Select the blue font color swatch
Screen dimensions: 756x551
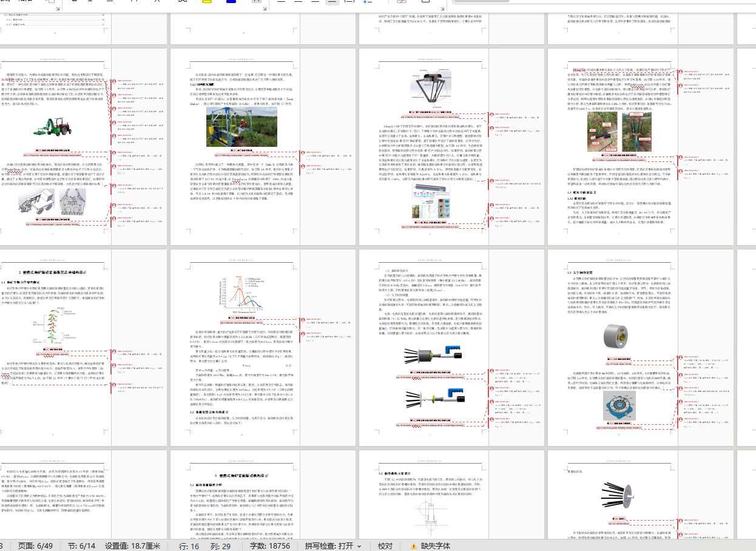[231, 2]
